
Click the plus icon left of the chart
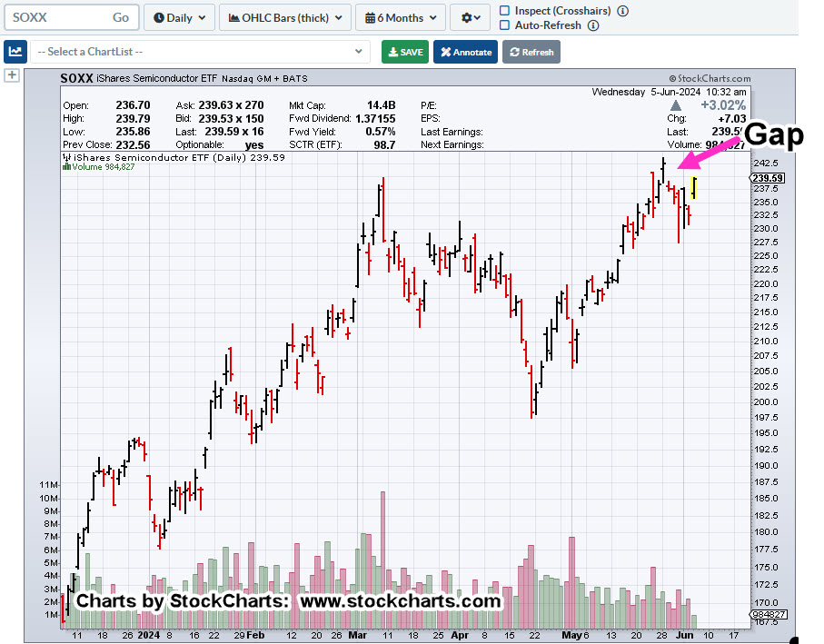[12, 75]
